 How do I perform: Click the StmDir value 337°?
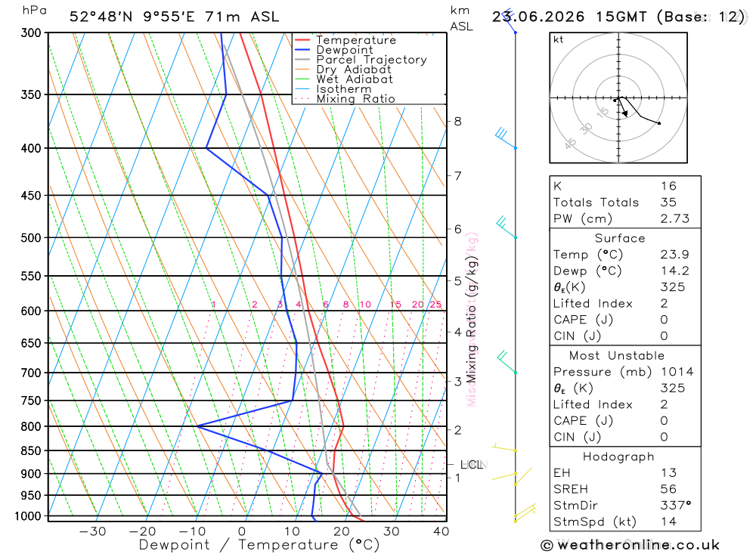click(676, 506)
